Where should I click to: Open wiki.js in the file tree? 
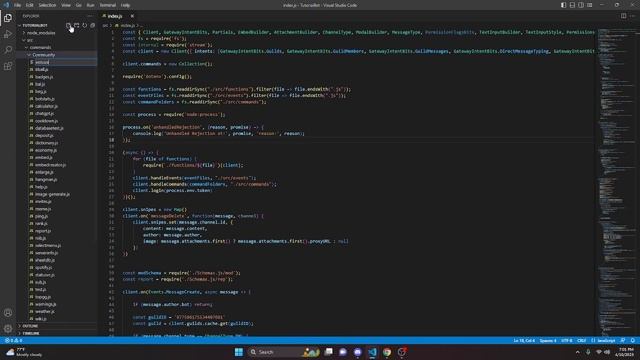click(40, 319)
